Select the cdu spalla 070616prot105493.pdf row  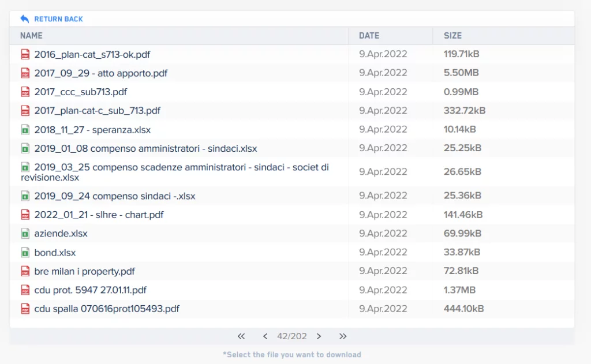tap(107, 309)
